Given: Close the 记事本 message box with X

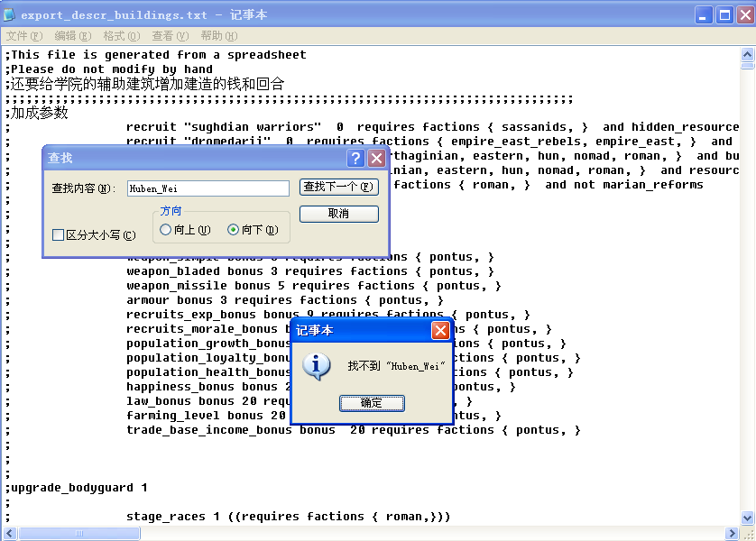Looking at the screenshot, I should [440, 331].
